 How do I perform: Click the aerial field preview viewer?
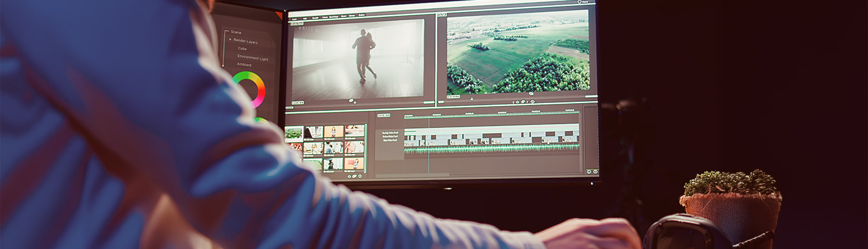tap(517, 53)
